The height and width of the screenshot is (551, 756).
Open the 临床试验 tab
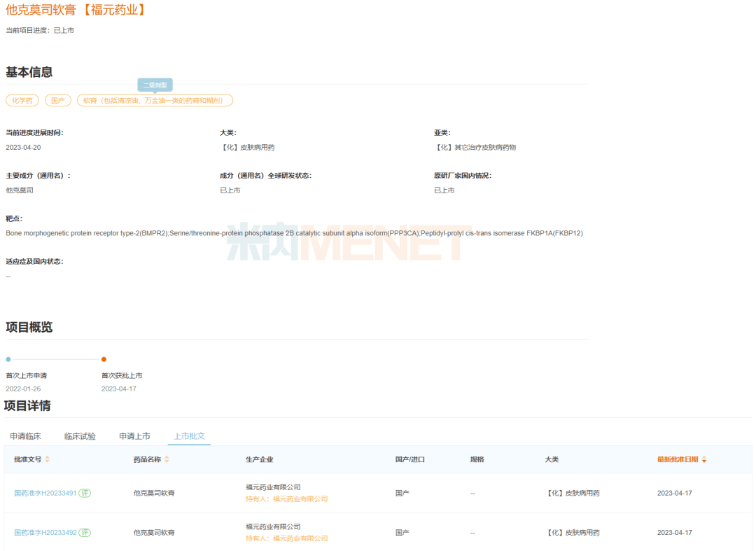(80, 436)
